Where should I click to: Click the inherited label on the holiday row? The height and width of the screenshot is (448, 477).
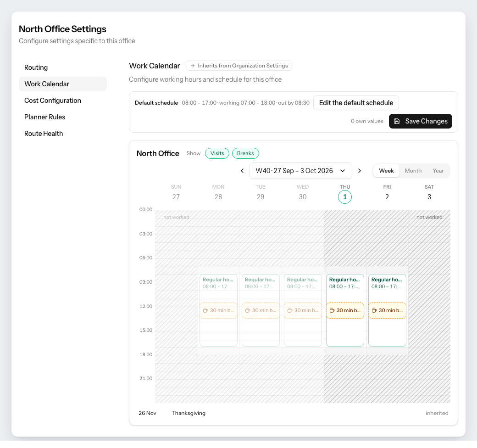tap(437, 413)
